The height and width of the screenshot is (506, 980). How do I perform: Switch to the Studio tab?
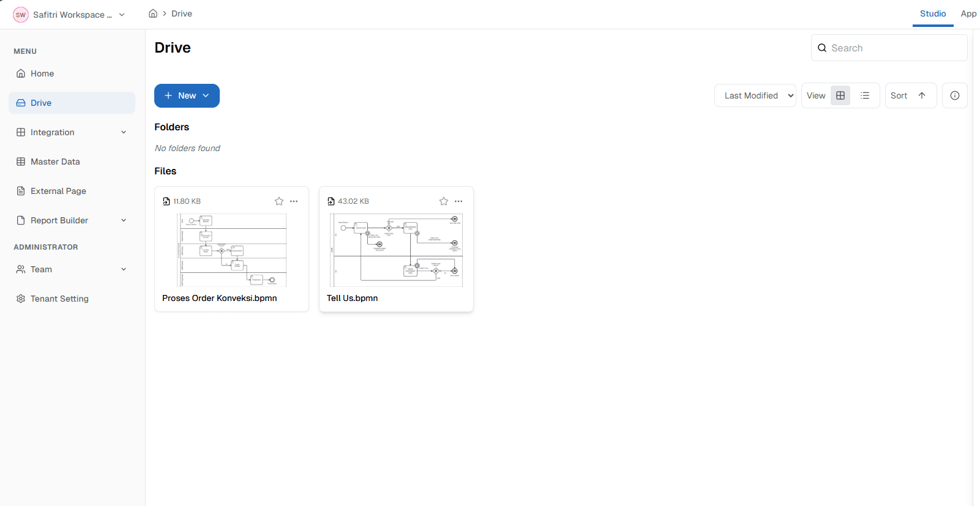click(932, 13)
